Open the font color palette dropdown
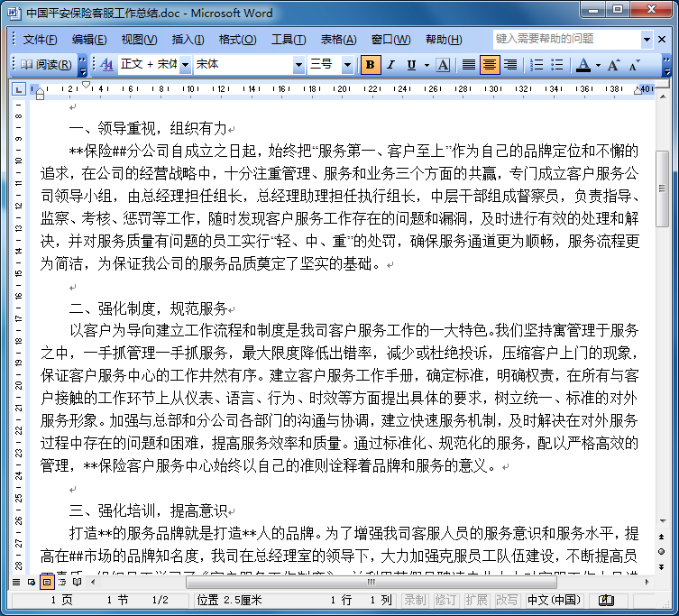Screen dimensions: 679x616 click(x=598, y=66)
